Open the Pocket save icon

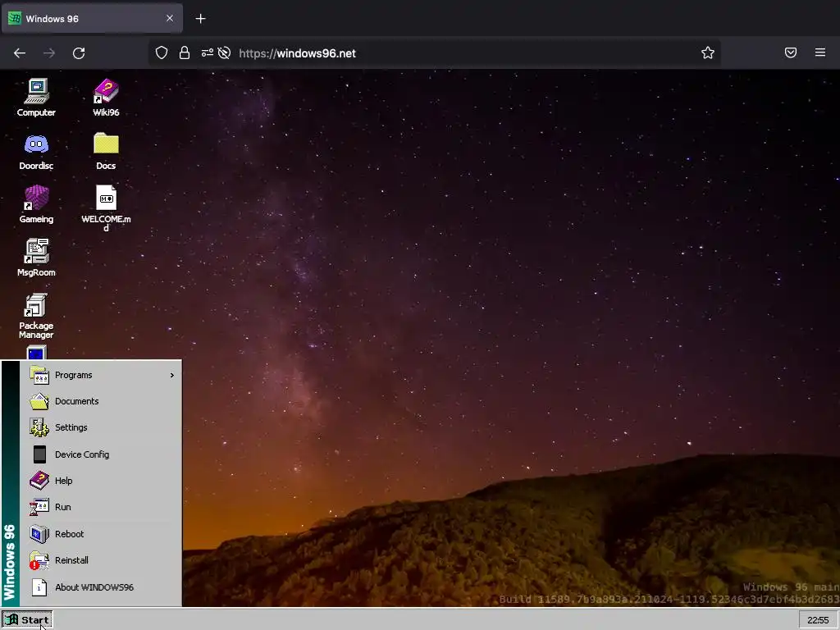tap(791, 52)
